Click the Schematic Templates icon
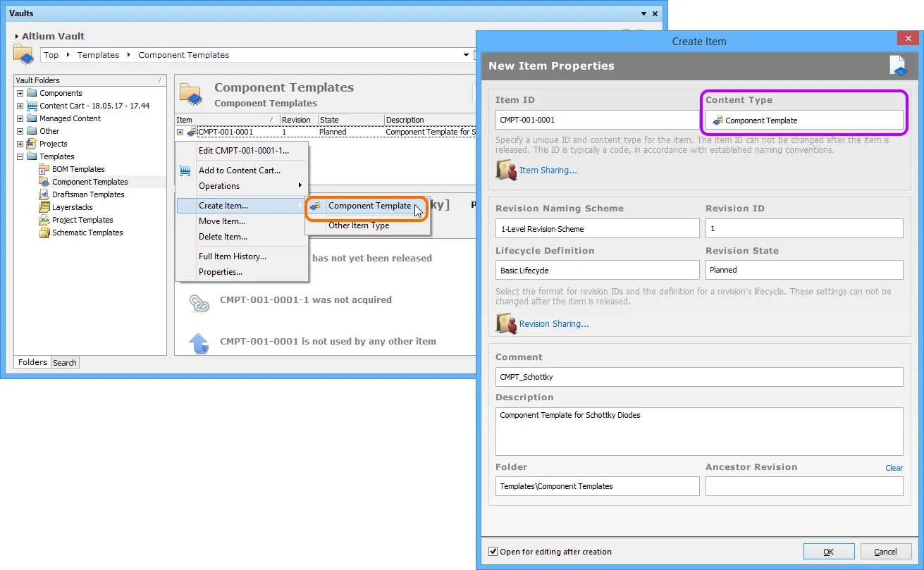The width and height of the screenshot is (924, 570). 44,233
